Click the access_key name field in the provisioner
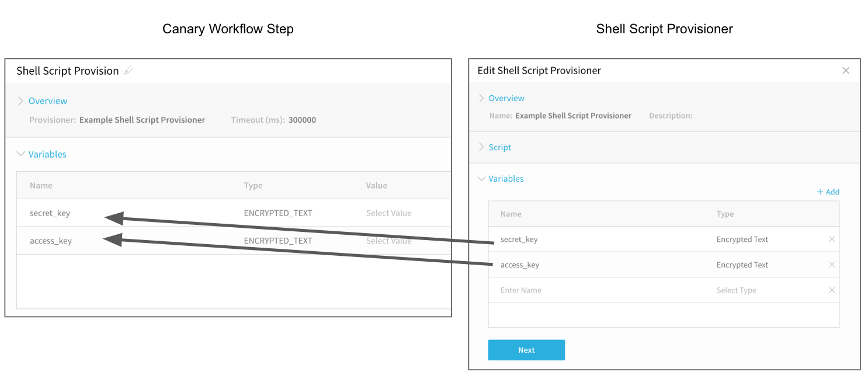This screenshot has height=382, width=868. [520, 265]
